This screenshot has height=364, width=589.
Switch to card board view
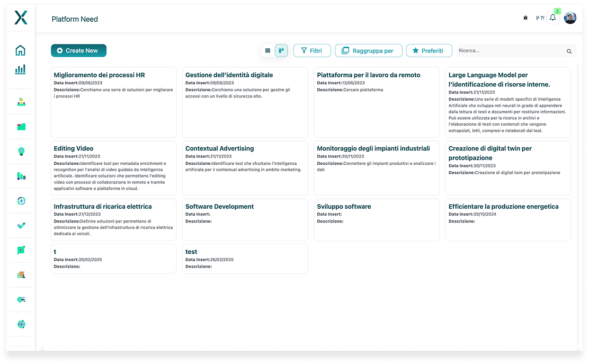(281, 51)
